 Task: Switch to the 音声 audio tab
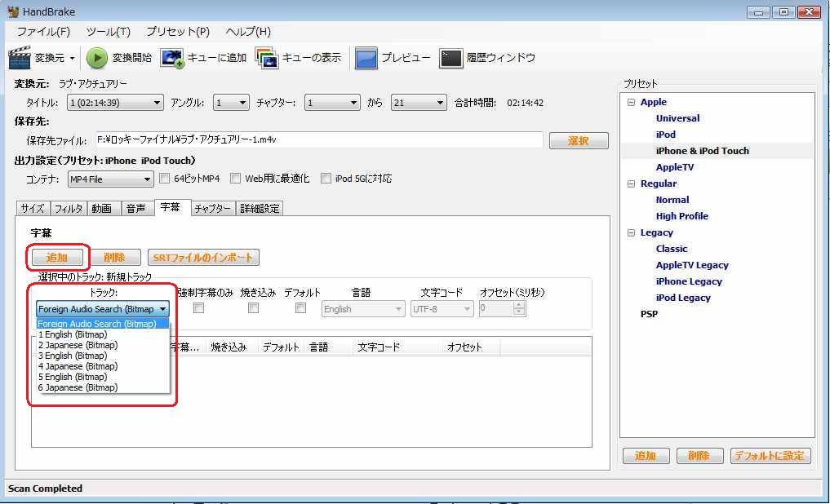[x=135, y=209]
